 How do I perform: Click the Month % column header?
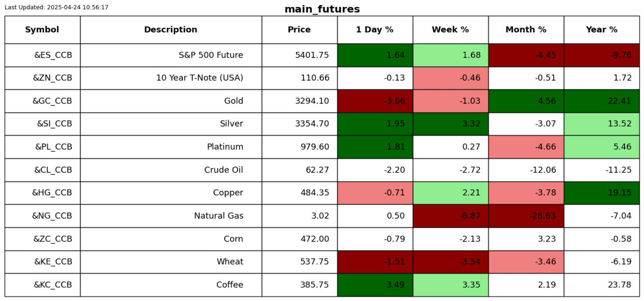(x=526, y=30)
